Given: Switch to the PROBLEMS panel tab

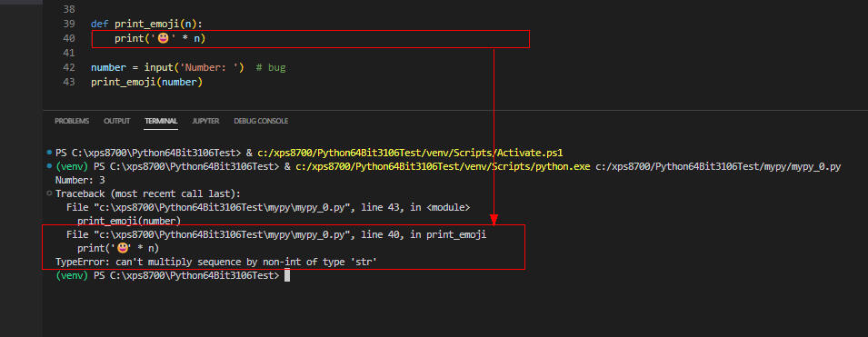Looking at the screenshot, I should [72, 121].
